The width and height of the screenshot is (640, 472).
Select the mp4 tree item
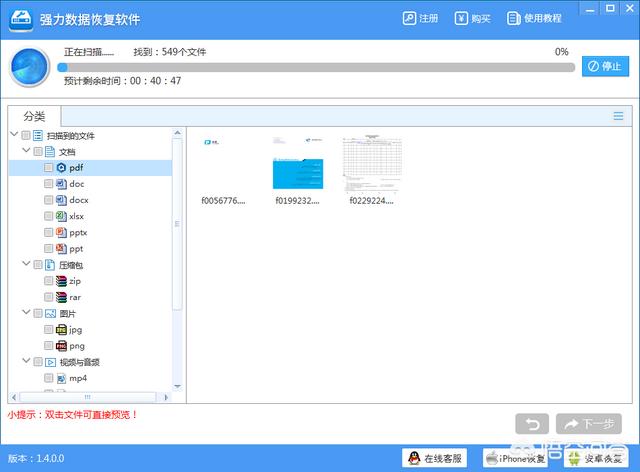[x=77, y=378]
